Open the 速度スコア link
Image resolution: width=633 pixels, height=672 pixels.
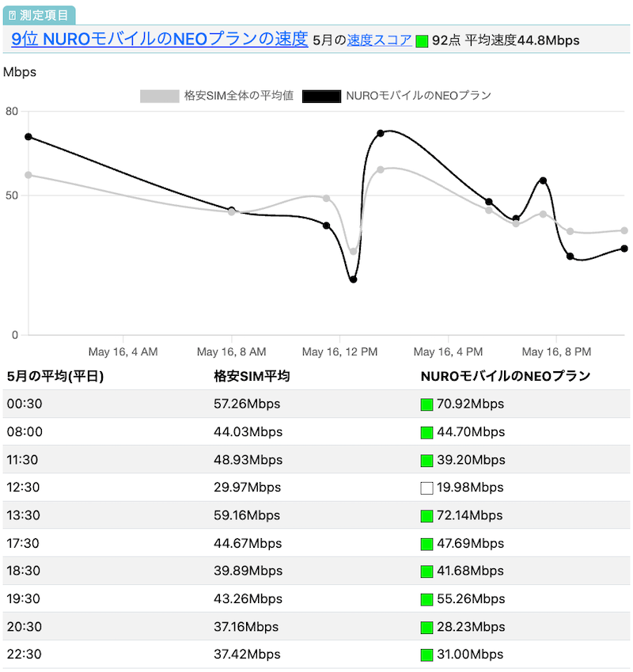380,40
